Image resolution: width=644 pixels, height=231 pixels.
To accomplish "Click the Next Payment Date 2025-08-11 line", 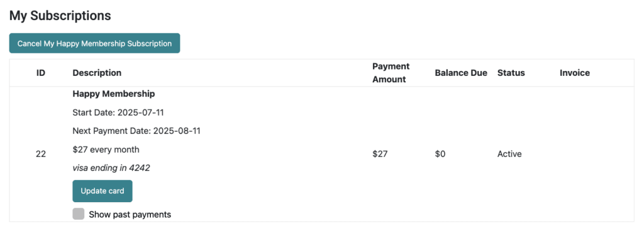I will click(136, 131).
